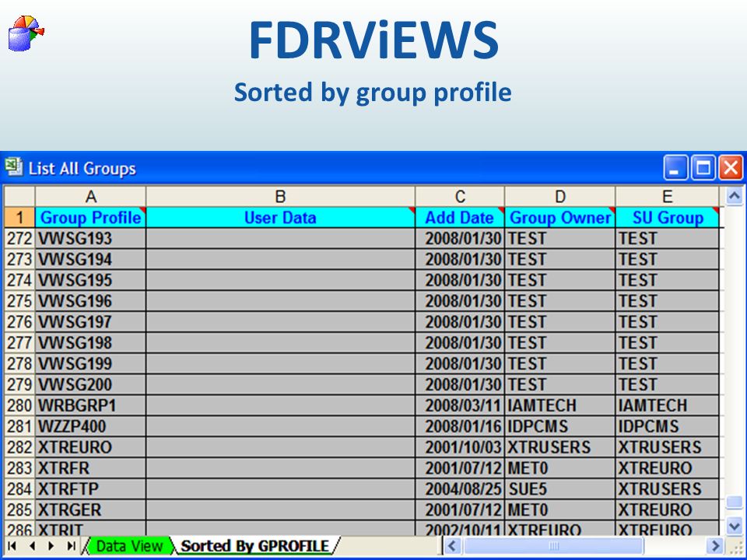Click previous sheet tab navigation arrow
This screenshot has height=560, width=747.
coord(32,546)
